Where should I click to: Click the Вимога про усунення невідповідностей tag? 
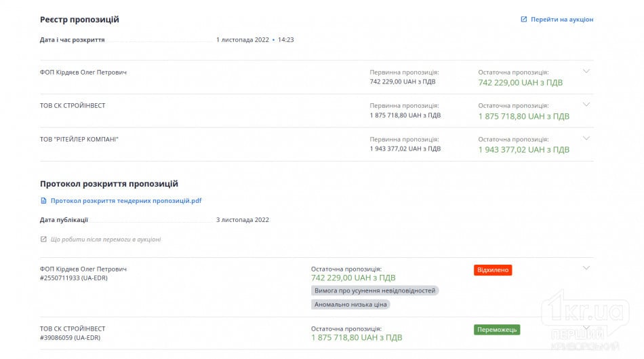pyautogui.click(x=375, y=290)
